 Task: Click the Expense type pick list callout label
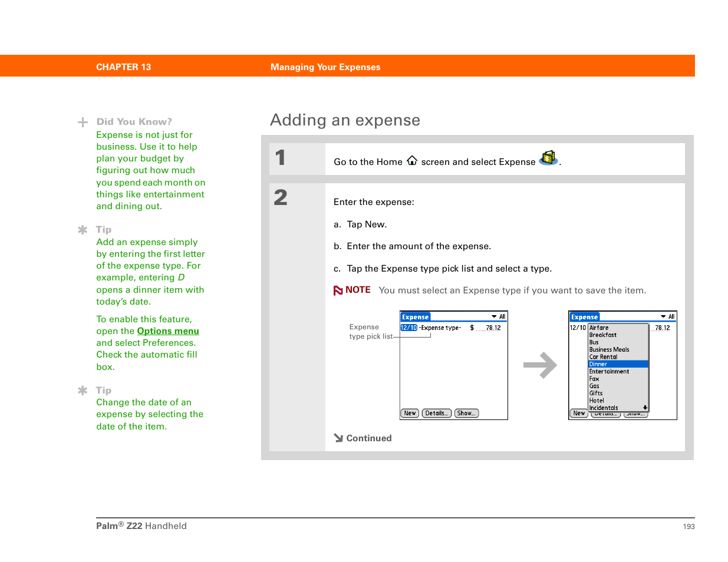[371, 332]
